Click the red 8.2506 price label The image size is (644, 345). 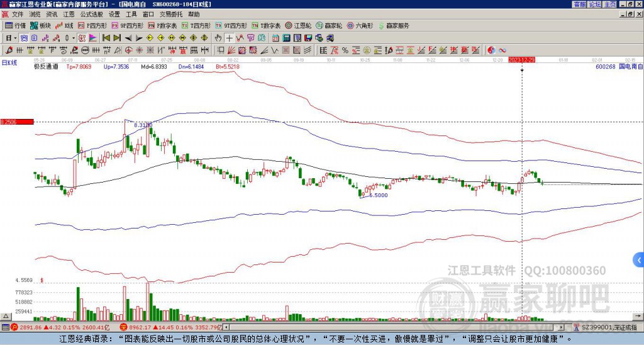16,122
